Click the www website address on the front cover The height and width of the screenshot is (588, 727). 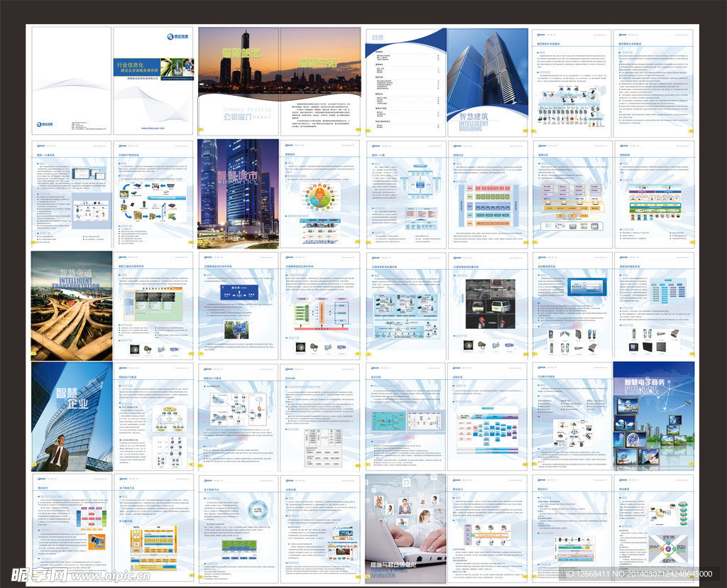pyautogui.click(x=153, y=129)
